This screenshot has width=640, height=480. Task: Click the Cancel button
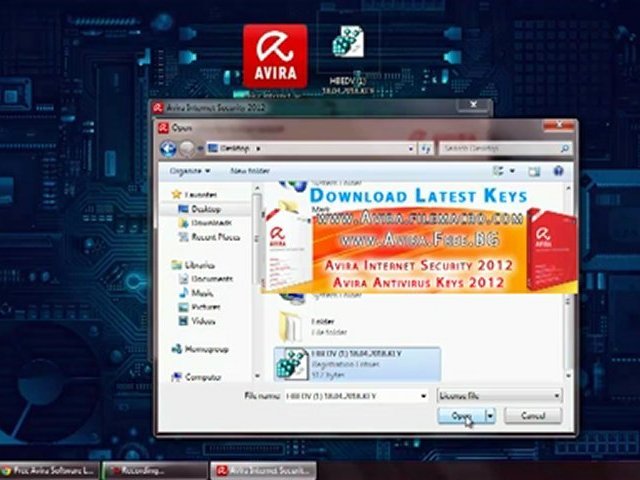[533, 416]
